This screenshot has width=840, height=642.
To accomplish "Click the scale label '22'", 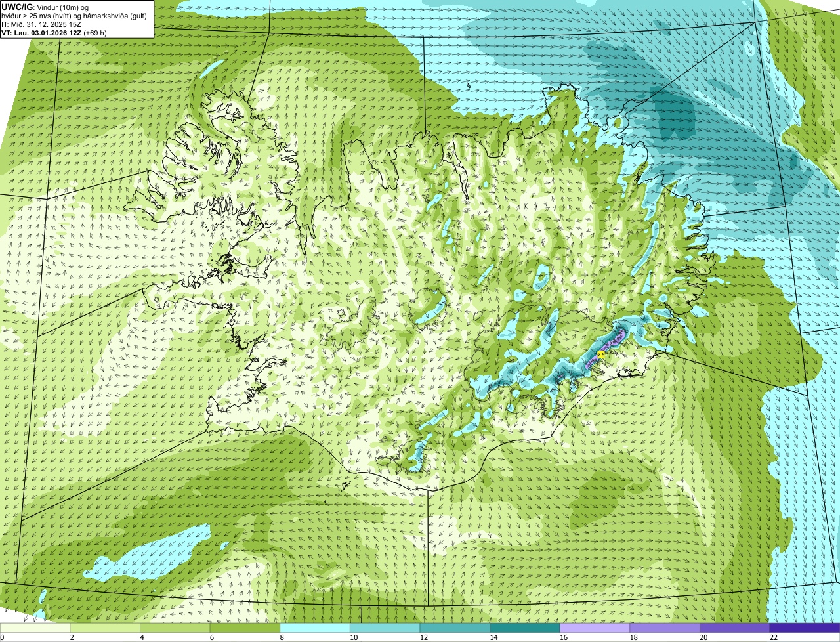I will click(774, 637).
